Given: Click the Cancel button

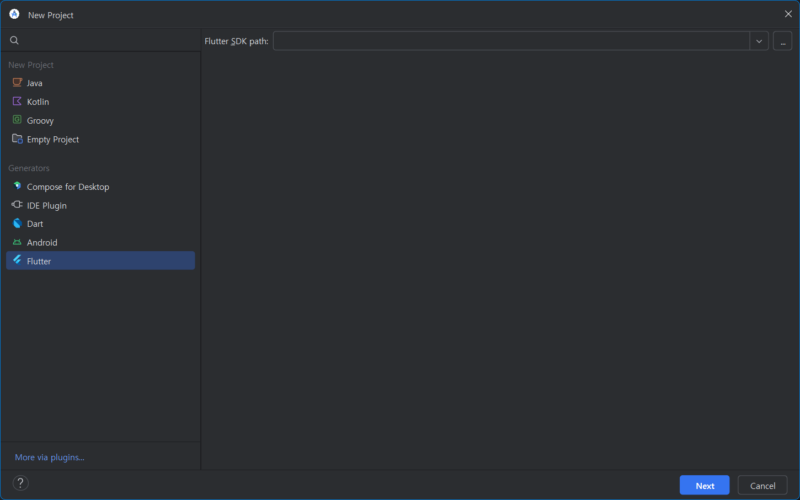Looking at the screenshot, I should pyautogui.click(x=763, y=485).
